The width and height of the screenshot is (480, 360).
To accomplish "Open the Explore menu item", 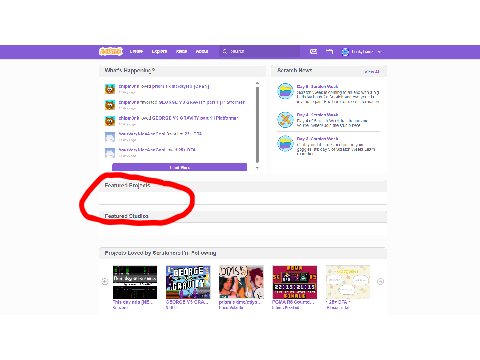I will point(159,51).
